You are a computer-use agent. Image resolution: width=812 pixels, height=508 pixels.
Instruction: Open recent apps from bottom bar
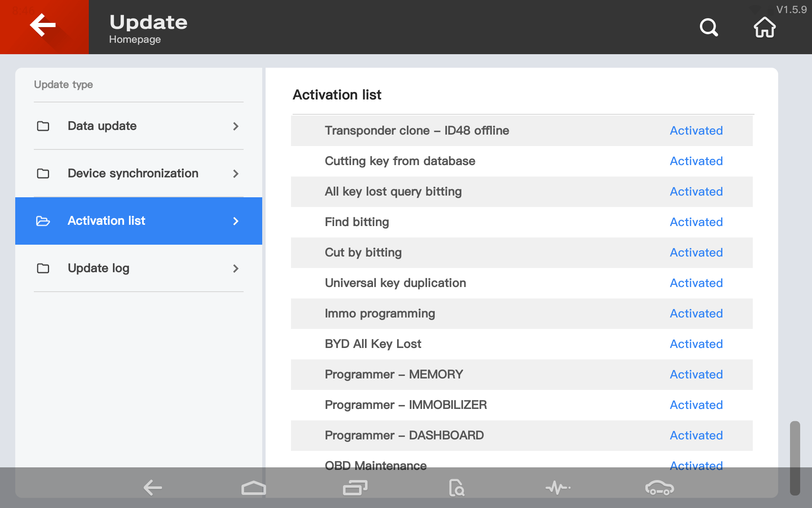tap(355, 488)
